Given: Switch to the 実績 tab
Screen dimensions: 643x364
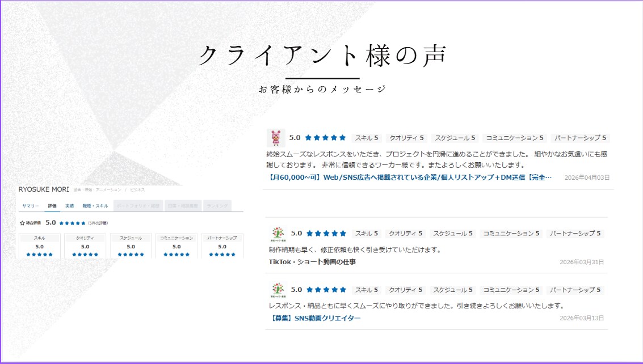Looking at the screenshot, I should (x=70, y=206).
